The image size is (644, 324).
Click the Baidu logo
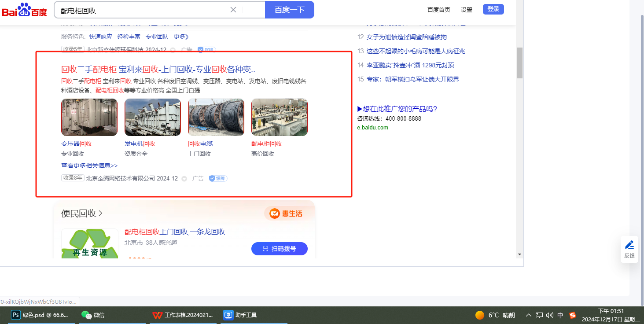click(x=24, y=10)
